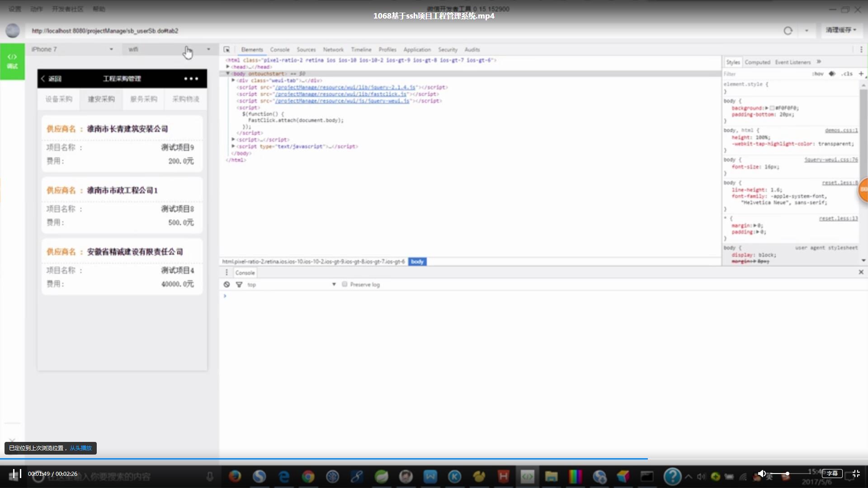Open the Sources devtools tab
This screenshot has width=868, height=488.
(x=306, y=50)
